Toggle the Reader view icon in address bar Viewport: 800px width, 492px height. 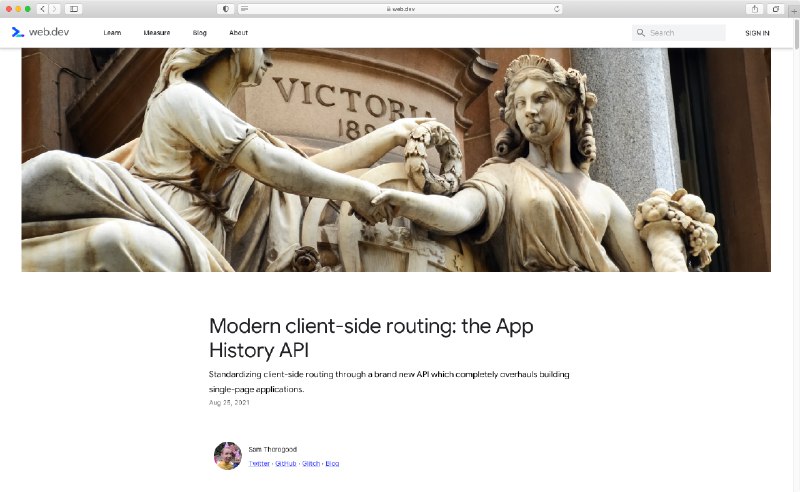click(x=245, y=9)
